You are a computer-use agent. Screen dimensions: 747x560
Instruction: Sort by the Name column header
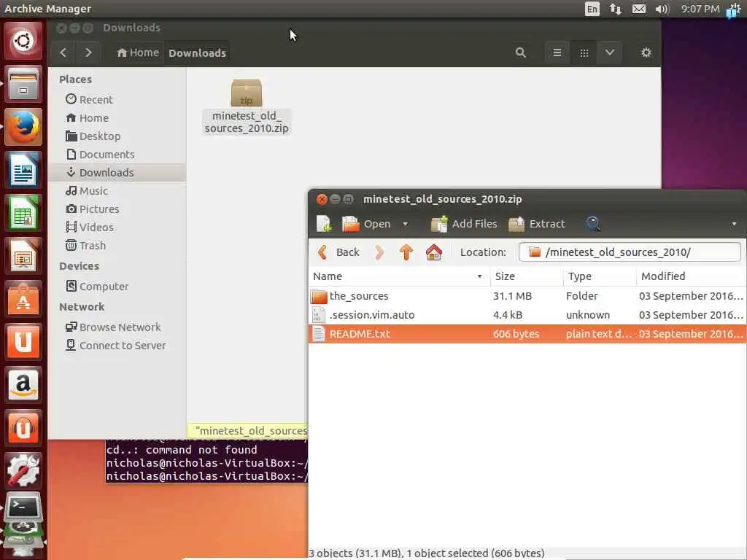399,276
